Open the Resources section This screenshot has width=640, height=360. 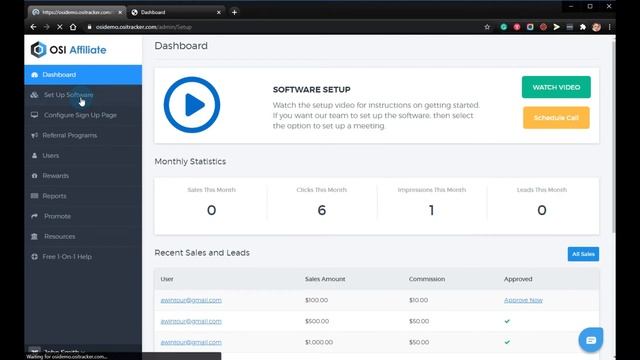(x=83, y=236)
